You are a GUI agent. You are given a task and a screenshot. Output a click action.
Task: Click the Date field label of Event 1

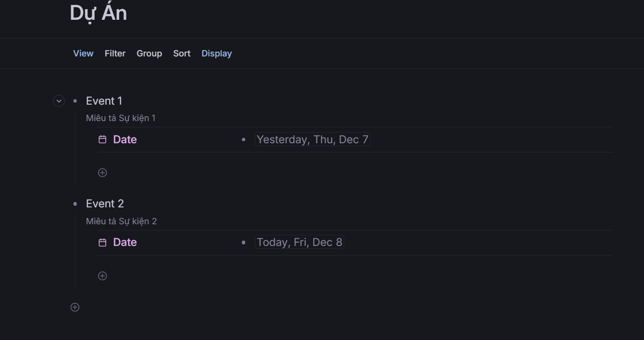pos(125,139)
